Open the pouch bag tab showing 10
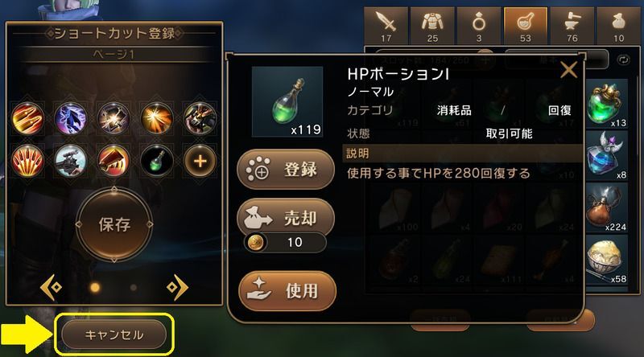This screenshot has width=644, height=357. pyautogui.click(x=618, y=26)
